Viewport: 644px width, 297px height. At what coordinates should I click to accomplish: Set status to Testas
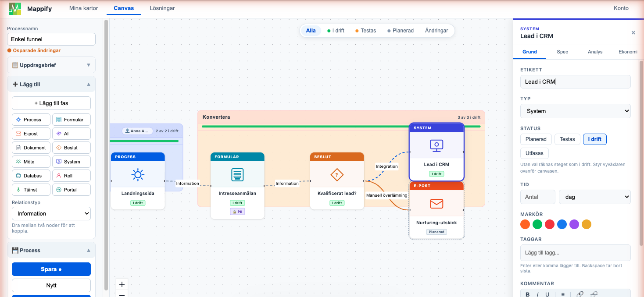tap(567, 139)
